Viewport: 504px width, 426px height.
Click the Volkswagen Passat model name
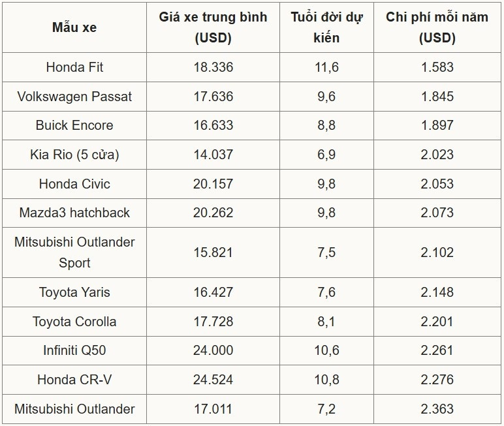coord(74,97)
